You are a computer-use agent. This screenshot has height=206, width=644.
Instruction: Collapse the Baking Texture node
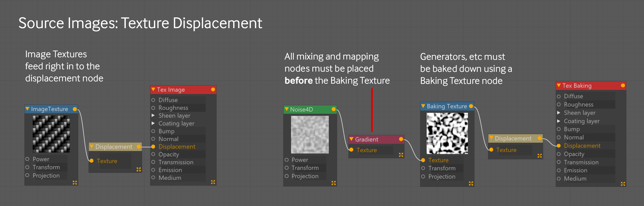[423, 106]
